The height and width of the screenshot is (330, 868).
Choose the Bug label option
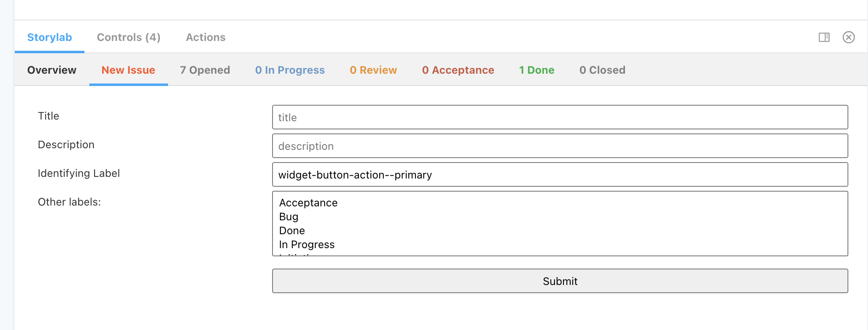[x=289, y=217]
